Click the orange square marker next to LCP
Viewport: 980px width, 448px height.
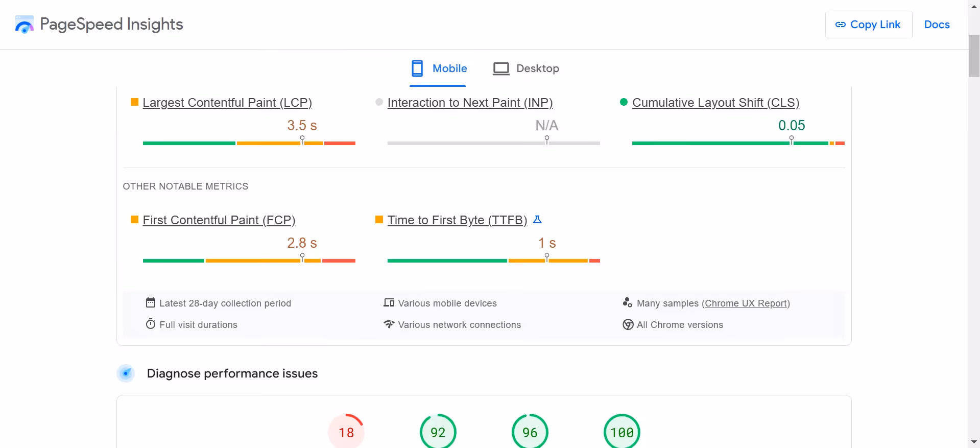click(135, 102)
